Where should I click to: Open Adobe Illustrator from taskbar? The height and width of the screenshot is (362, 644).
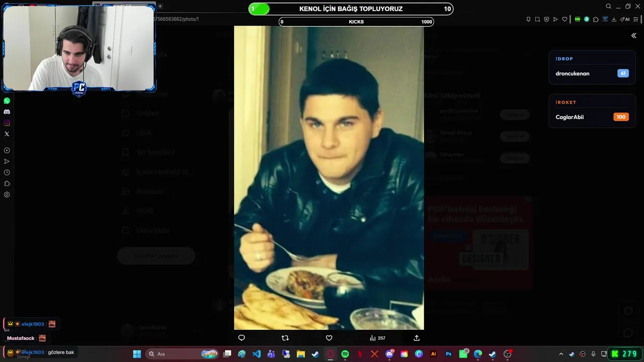click(x=434, y=354)
